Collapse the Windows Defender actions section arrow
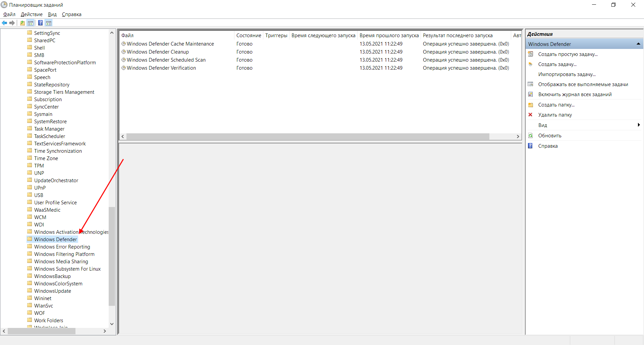 coord(638,44)
